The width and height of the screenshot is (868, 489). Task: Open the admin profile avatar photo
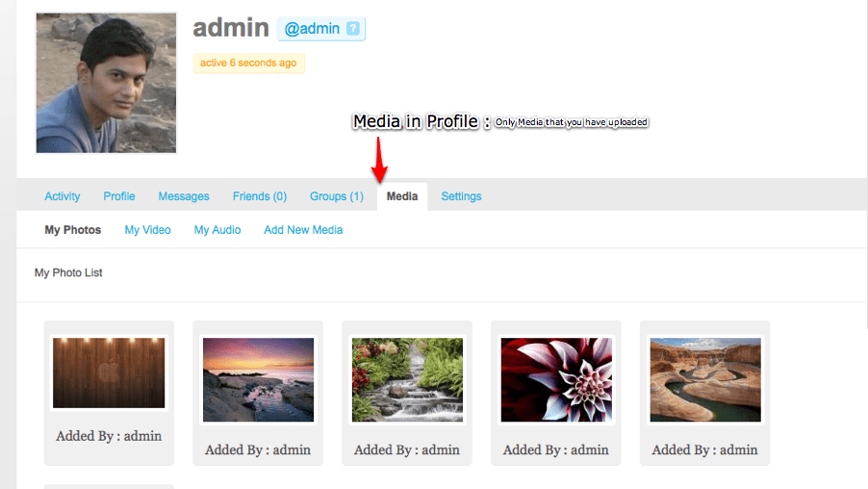pos(106,83)
